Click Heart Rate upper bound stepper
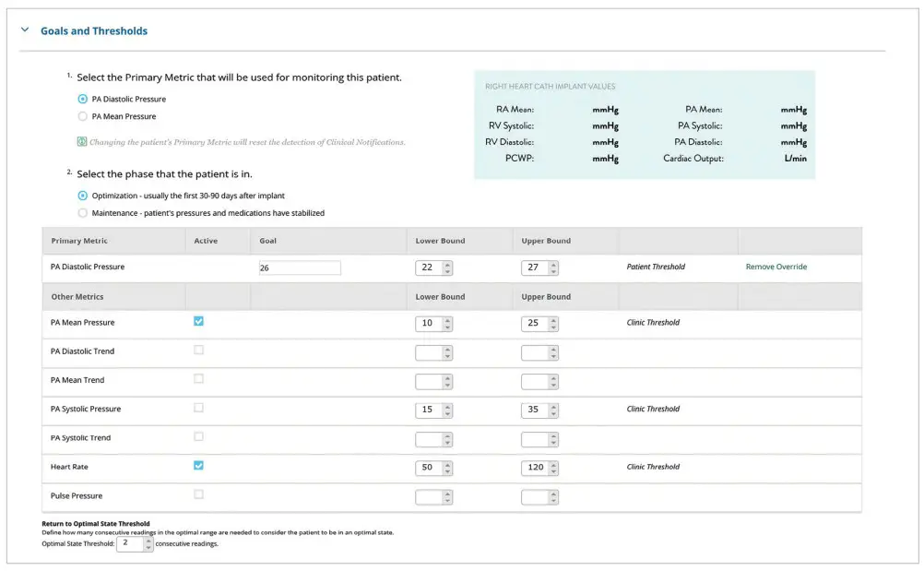Screen dimensions: 924x571 pos(553,468)
